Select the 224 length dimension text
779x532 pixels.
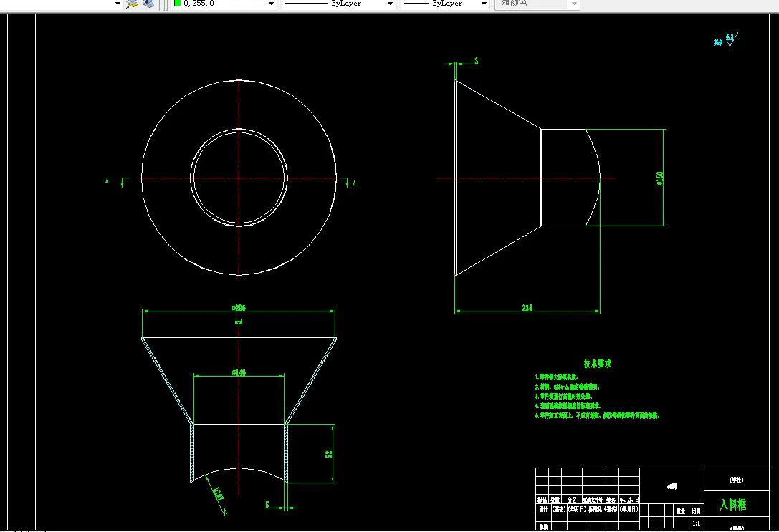(x=527, y=308)
